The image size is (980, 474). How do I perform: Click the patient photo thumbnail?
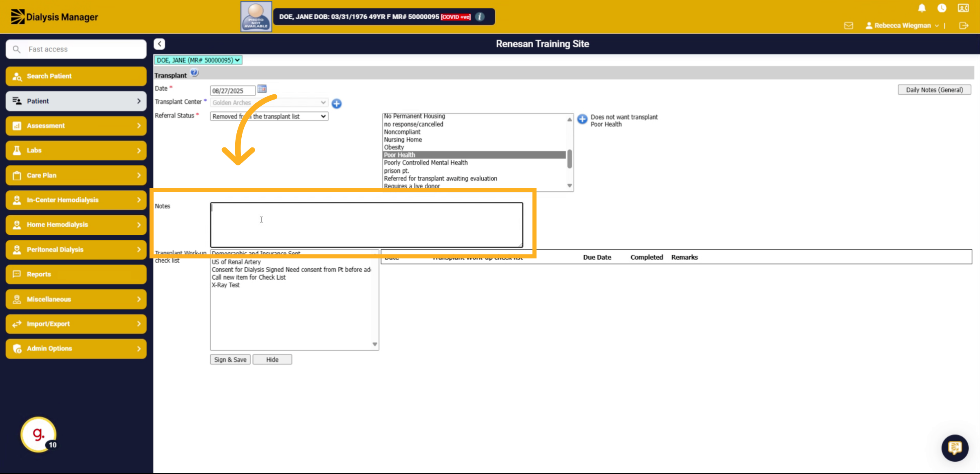(x=256, y=16)
